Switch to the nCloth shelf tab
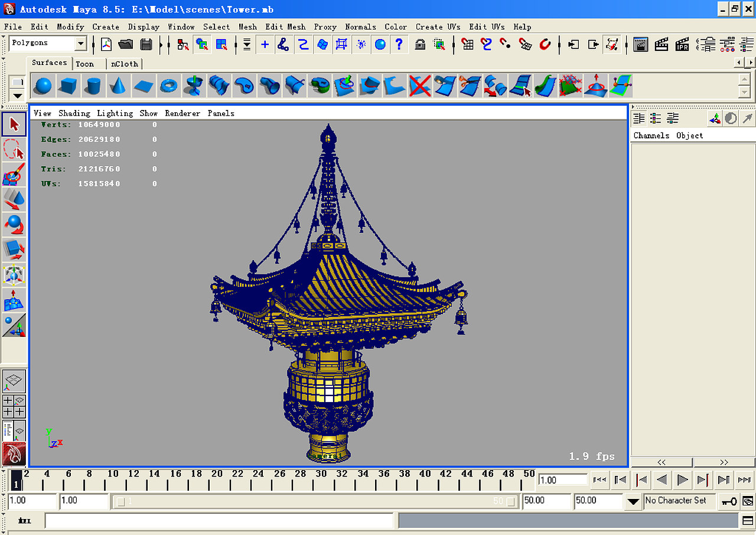The image size is (756, 535). [125, 64]
